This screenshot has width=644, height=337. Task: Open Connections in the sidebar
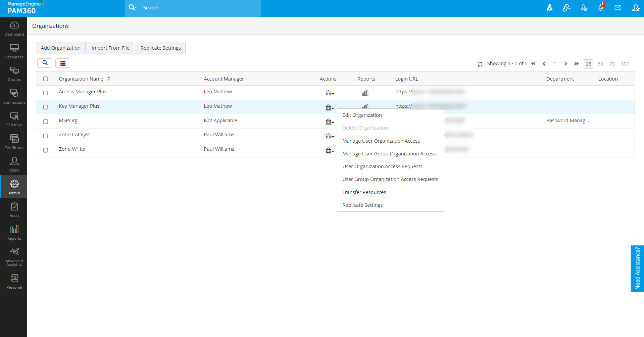point(14,97)
